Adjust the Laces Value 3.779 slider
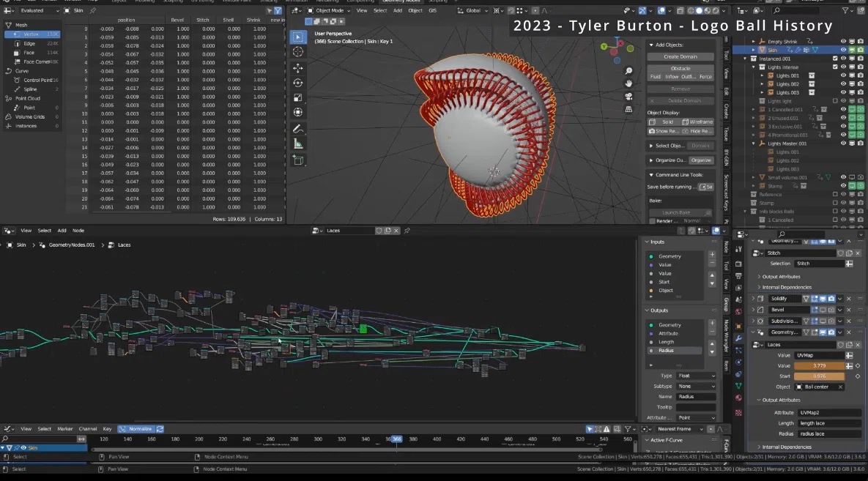This screenshot has width=868, height=481. tap(819, 366)
